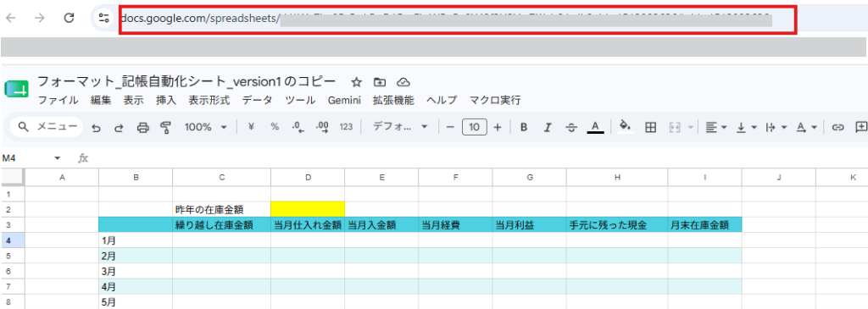Select the 1月 row label cell
The width and height of the screenshot is (868, 309).
136,240
